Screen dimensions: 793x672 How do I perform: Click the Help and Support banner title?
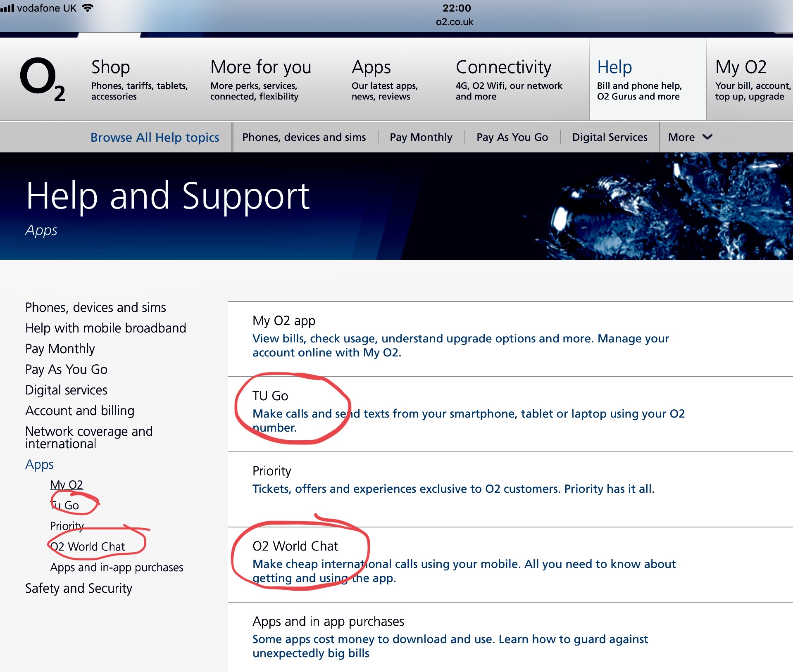pos(168,197)
